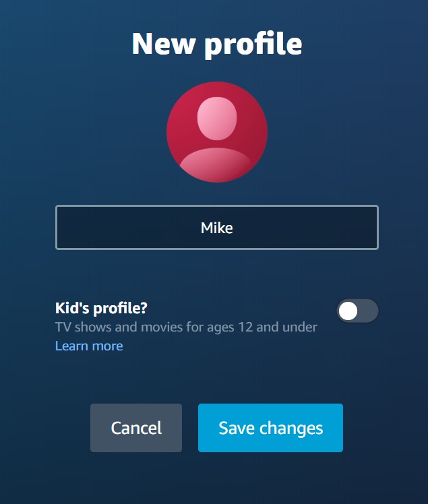Click the Kid's profile? label

pyautogui.click(x=101, y=308)
